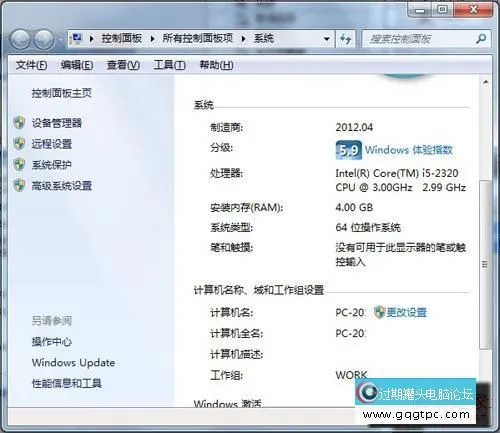
Task: Expand arrow before 系统 breadcrumb
Action: pos(244,39)
